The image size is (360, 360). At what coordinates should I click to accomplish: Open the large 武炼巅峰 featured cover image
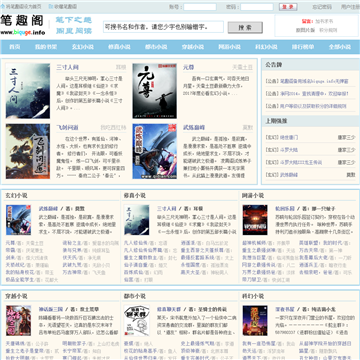(155, 151)
